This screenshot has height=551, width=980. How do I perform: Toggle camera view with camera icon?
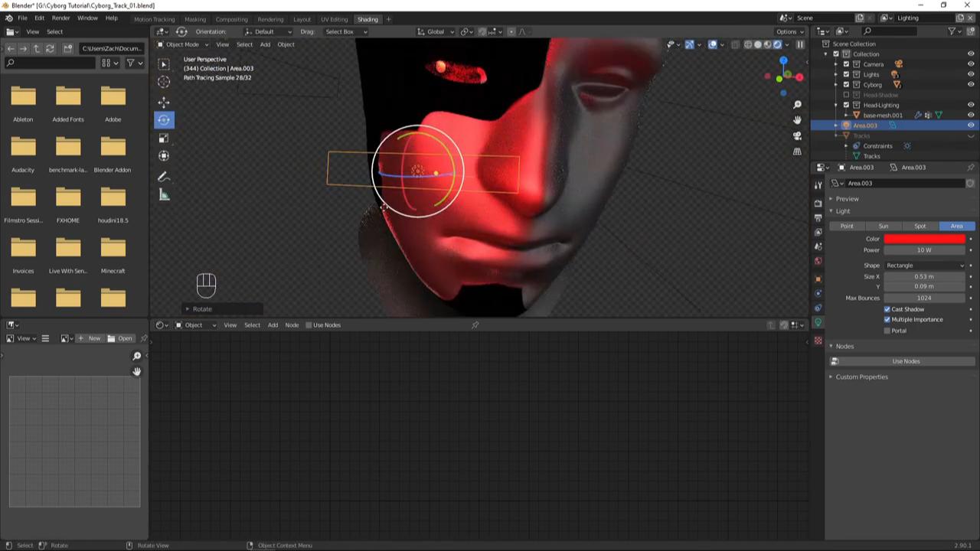(x=797, y=135)
